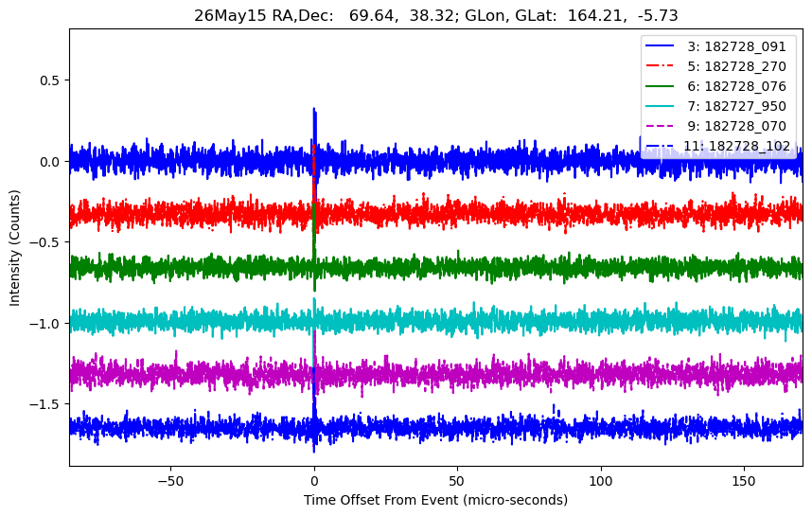Click the y-axis label Intensity (Counts)
The width and height of the screenshot is (812, 516).
pyautogui.click(x=14, y=248)
